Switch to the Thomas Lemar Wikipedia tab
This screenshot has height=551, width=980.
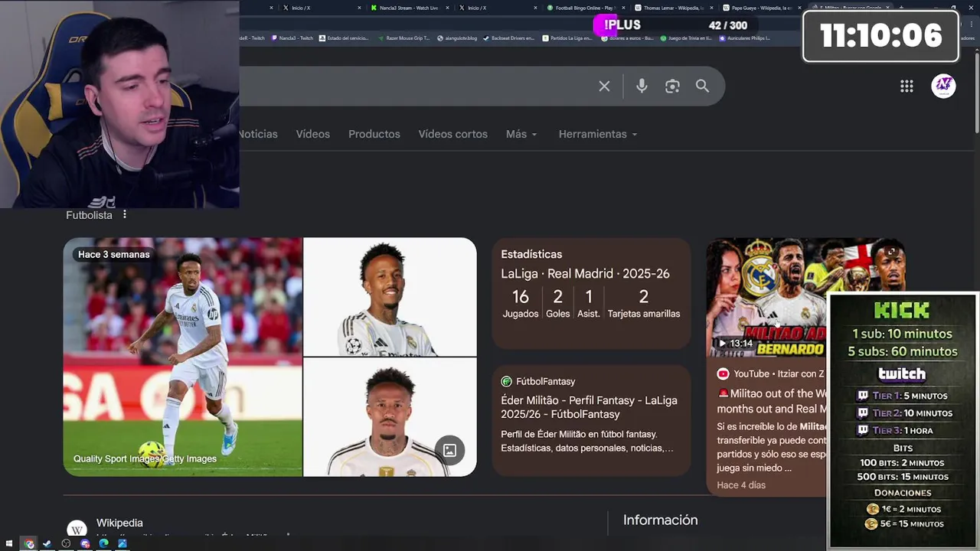672,8
